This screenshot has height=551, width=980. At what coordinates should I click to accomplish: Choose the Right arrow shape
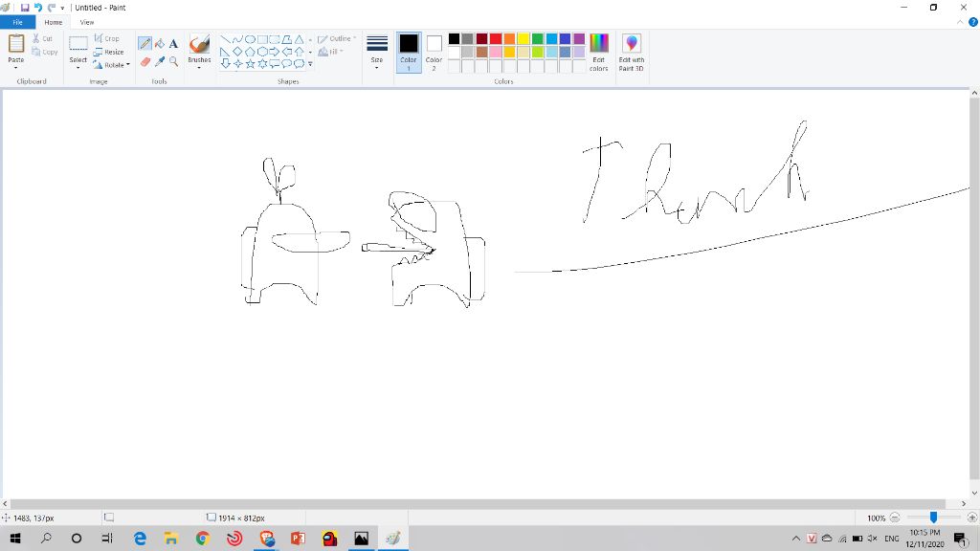point(275,52)
